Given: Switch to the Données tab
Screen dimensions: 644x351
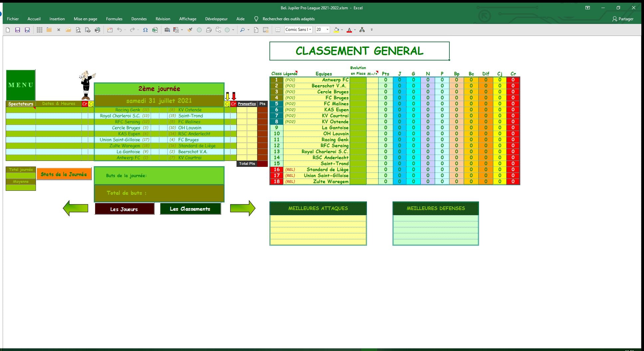Looking at the screenshot, I should pyautogui.click(x=139, y=19).
